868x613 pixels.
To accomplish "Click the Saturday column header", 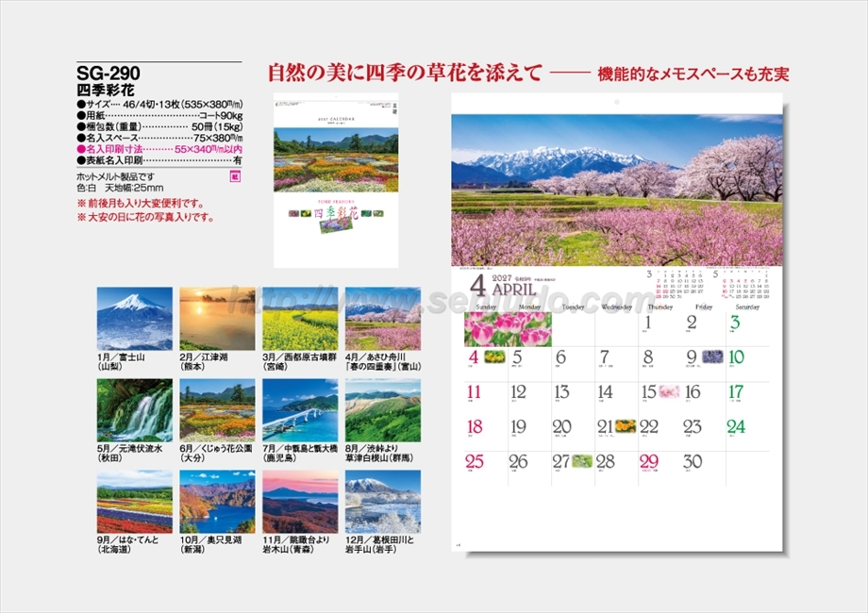I will (x=747, y=307).
